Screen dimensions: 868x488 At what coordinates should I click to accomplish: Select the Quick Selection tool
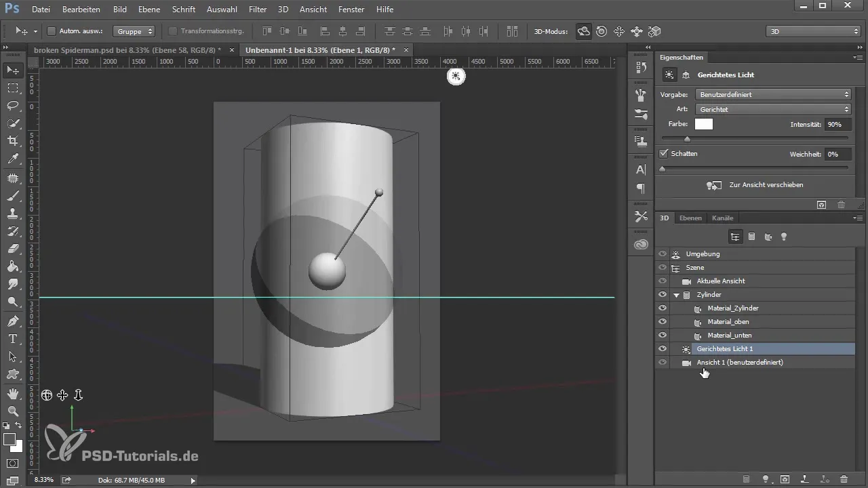coord(13,123)
